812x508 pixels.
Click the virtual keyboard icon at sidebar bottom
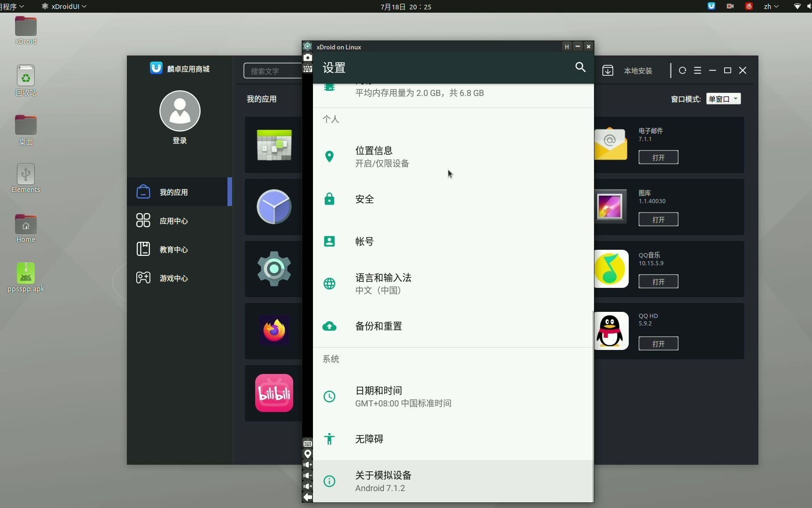point(307,444)
